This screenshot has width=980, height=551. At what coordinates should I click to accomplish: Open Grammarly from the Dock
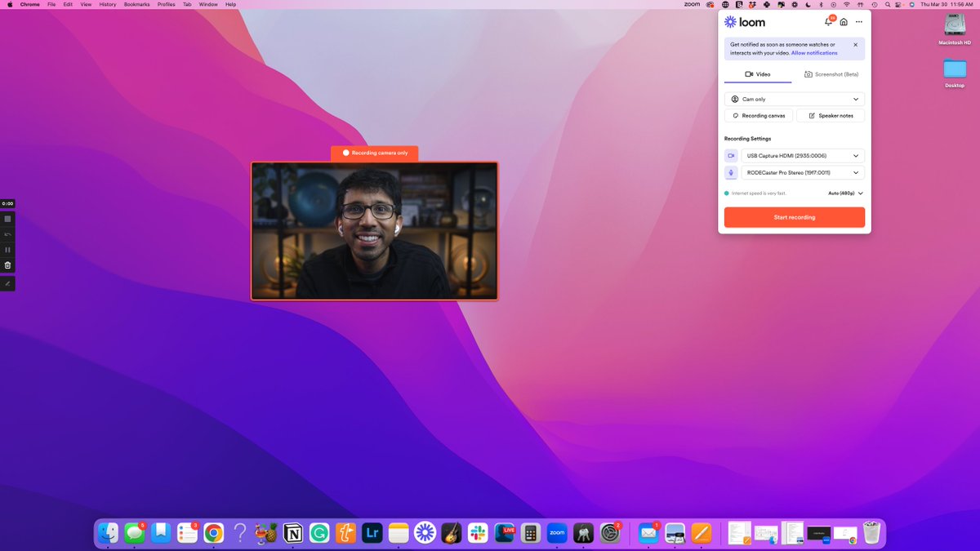[318, 533]
